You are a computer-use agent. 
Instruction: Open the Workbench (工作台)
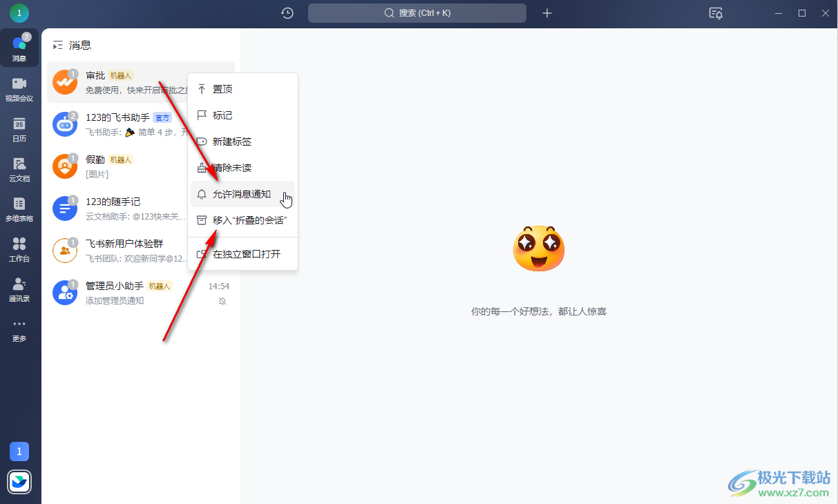tap(19, 249)
